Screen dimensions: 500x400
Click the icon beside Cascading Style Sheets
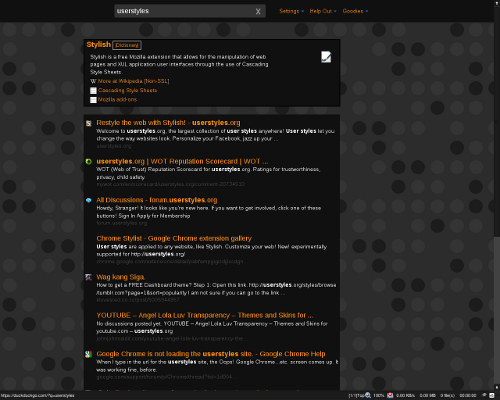point(93,91)
